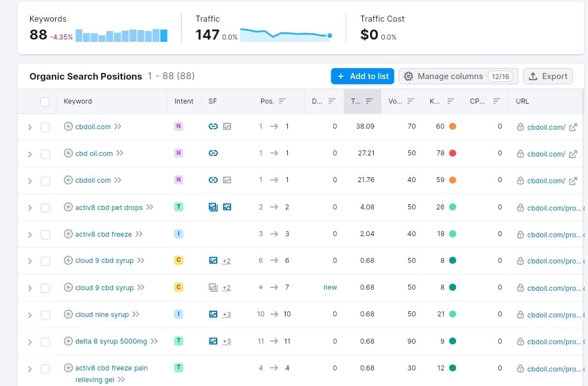Click plus icon next to activ8 cbd freeze
This screenshot has width=588, height=386.
pos(68,234)
